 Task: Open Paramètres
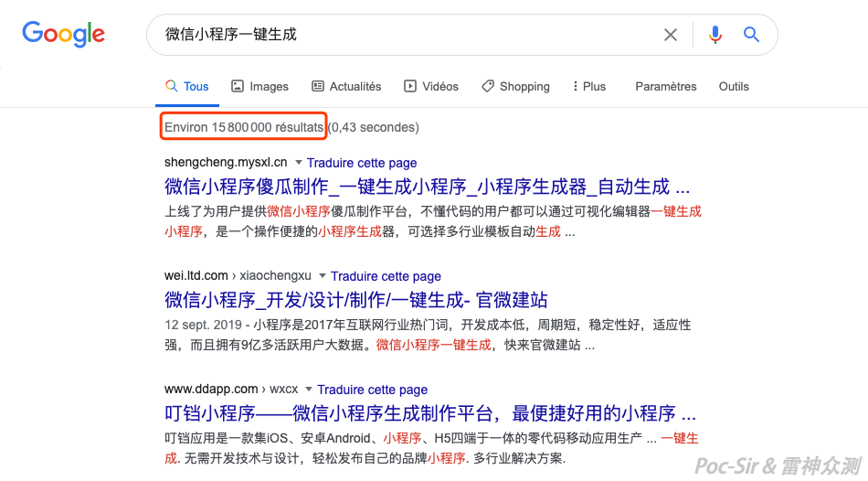point(666,87)
